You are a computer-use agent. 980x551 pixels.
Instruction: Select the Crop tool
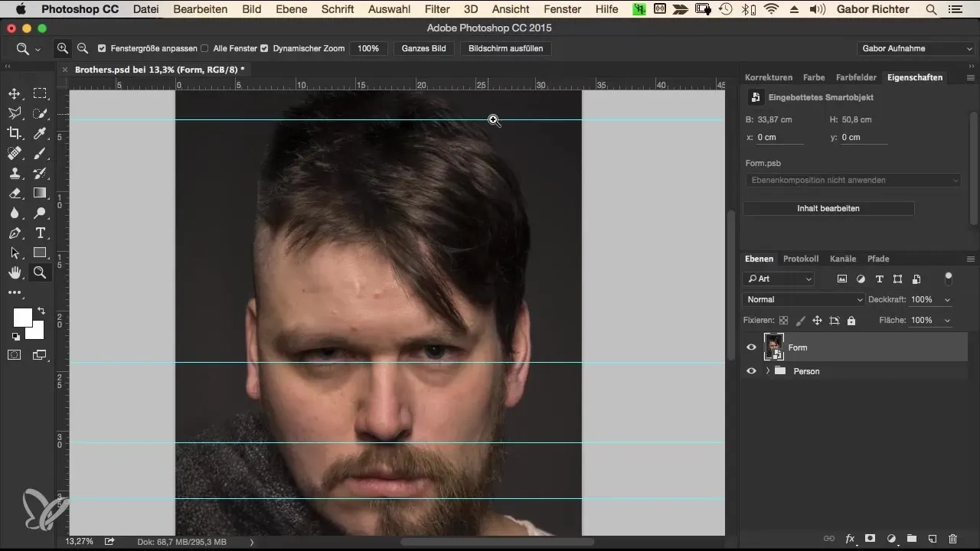pyautogui.click(x=15, y=133)
